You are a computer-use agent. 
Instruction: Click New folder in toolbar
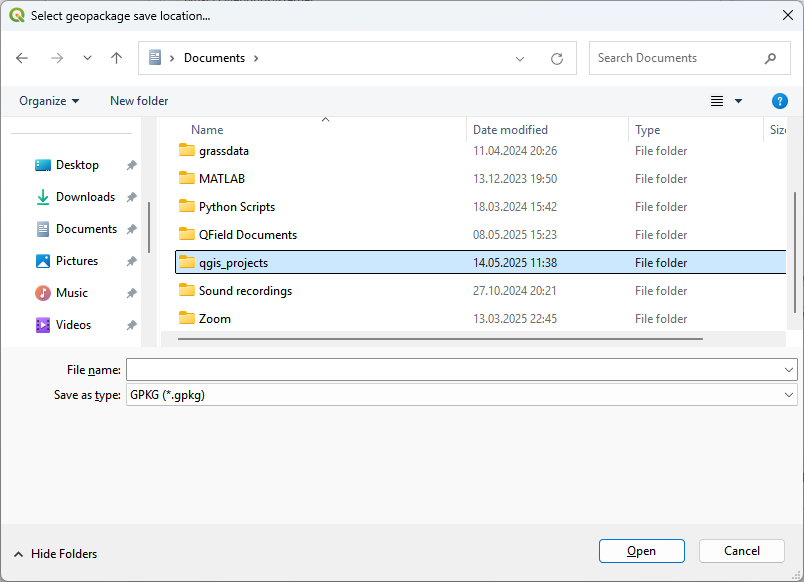(139, 101)
